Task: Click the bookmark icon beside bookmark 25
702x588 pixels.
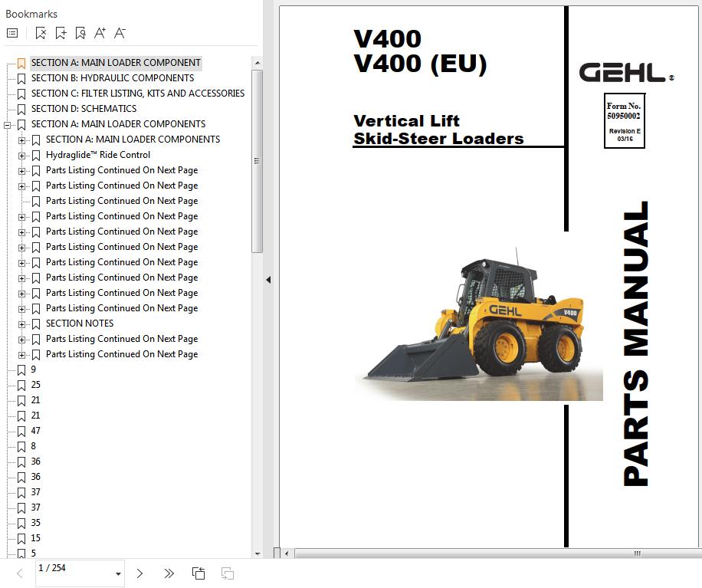Action: pyautogui.click(x=21, y=385)
